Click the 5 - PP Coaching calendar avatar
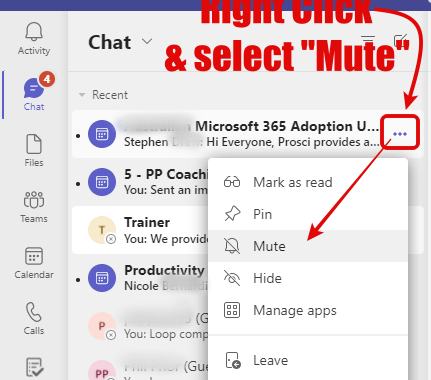Image resolution: width=431 pixels, height=380 pixels. tap(102, 182)
